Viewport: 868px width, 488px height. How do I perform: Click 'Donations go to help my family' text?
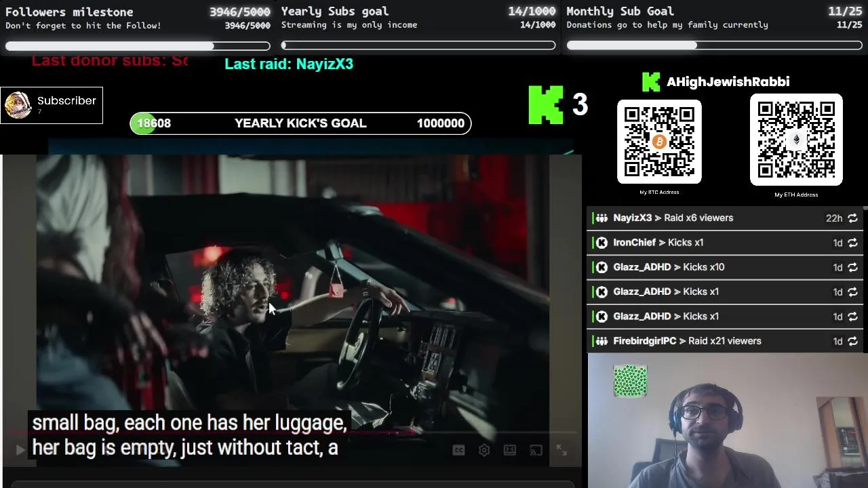click(x=667, y=25)
